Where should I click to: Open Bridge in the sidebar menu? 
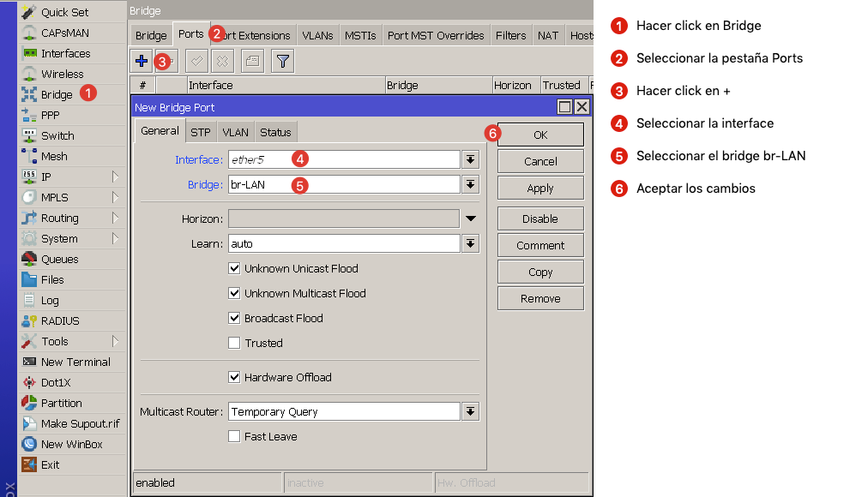tap(57, 94)
